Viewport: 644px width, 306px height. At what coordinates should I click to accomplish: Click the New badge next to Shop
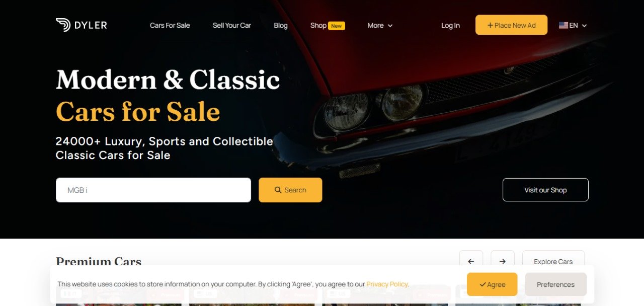click(337, 26)
